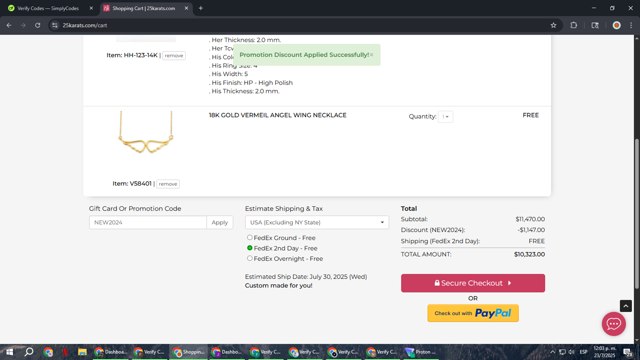Open the taskbar clock and date
The height and width of the screenshot is (360, 640).
point(604,352)
